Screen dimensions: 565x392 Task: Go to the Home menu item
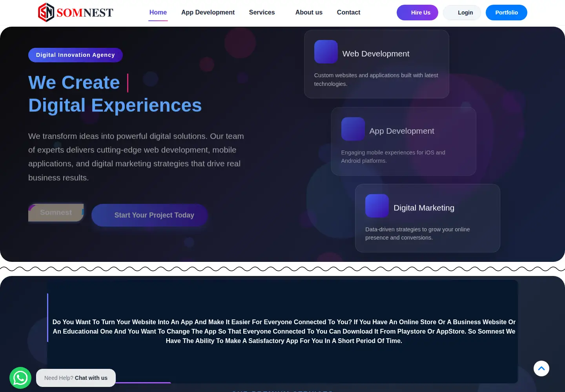pyautogui.click(x=158, y=13)
